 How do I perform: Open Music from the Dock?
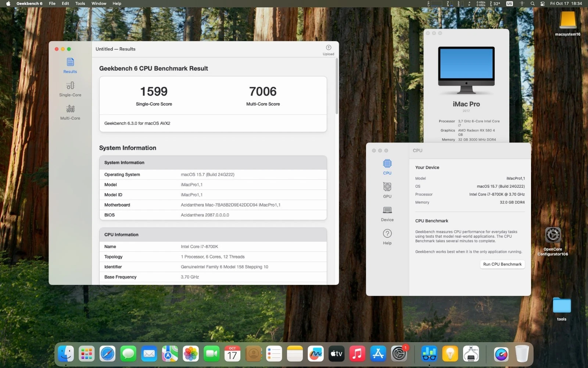click(357, 354)
